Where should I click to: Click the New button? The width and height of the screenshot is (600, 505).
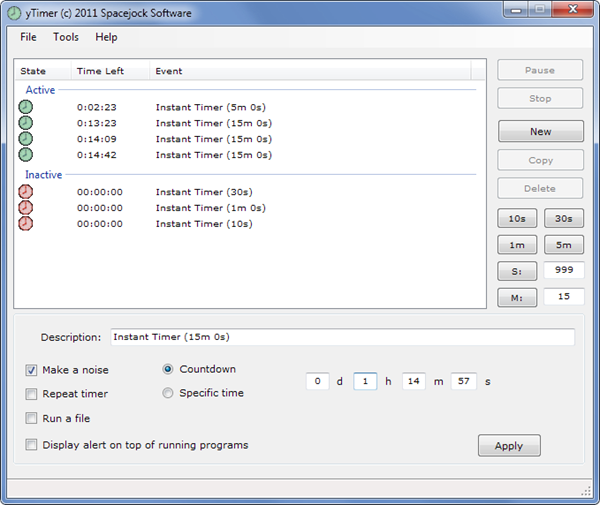(541, 131)
